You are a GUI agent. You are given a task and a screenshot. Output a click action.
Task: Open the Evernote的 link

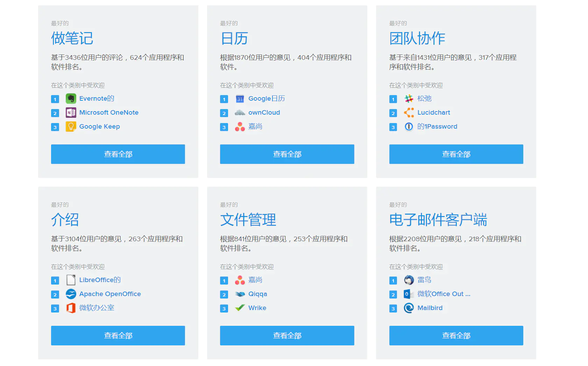(x=97, y=99)
